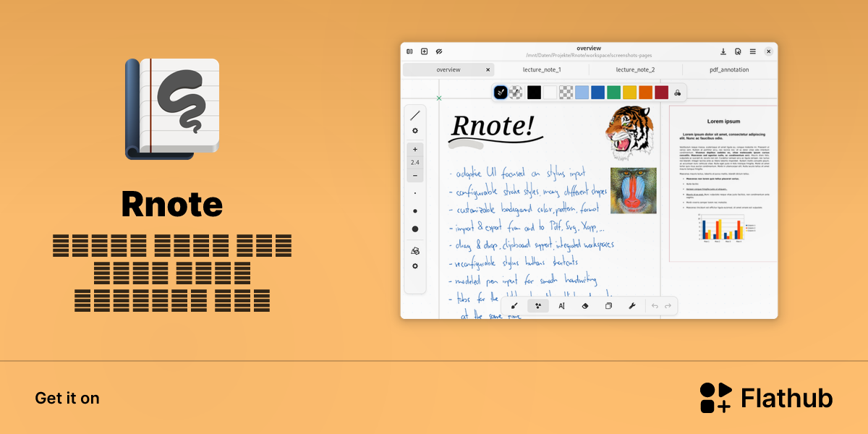The image size is (868, 434).
Task: Redo the last action
Action: [x=668, y=306]
